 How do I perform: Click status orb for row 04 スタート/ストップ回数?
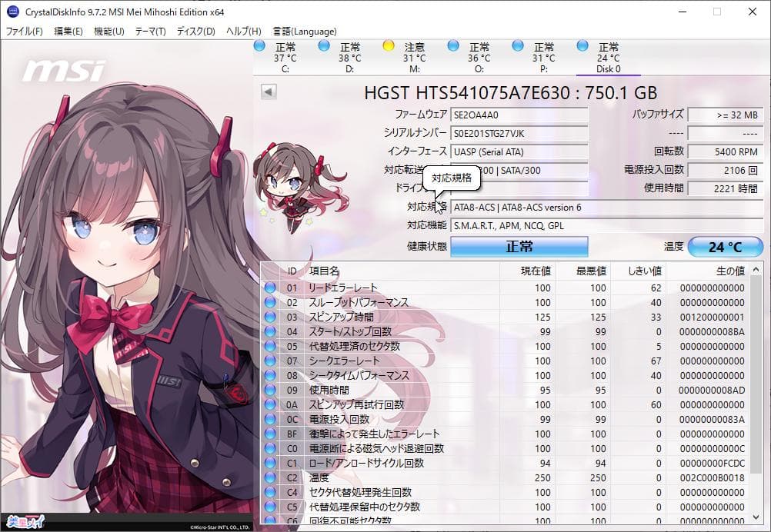click(270, 331)
